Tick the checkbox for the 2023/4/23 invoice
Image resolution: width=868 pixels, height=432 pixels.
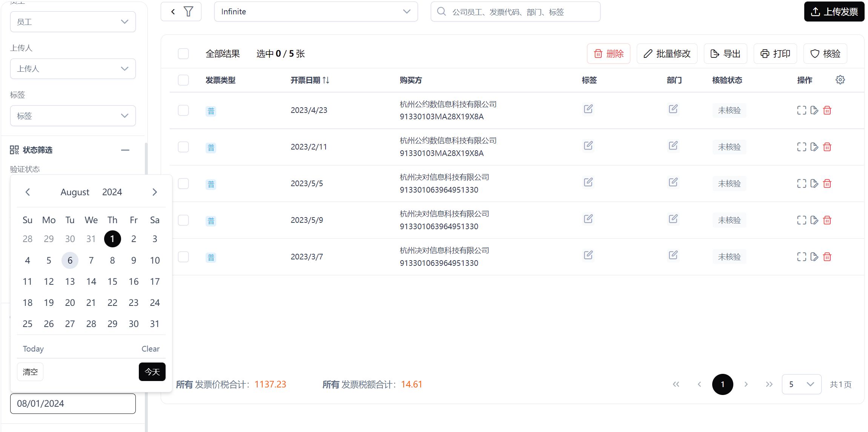[183, 110]
